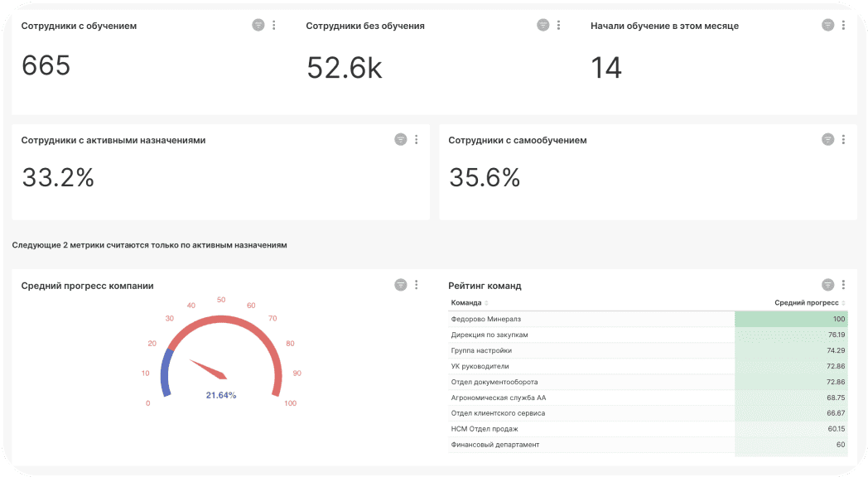Click the 'Средний прогресс компании' chart title

click(x=88, y=286)
